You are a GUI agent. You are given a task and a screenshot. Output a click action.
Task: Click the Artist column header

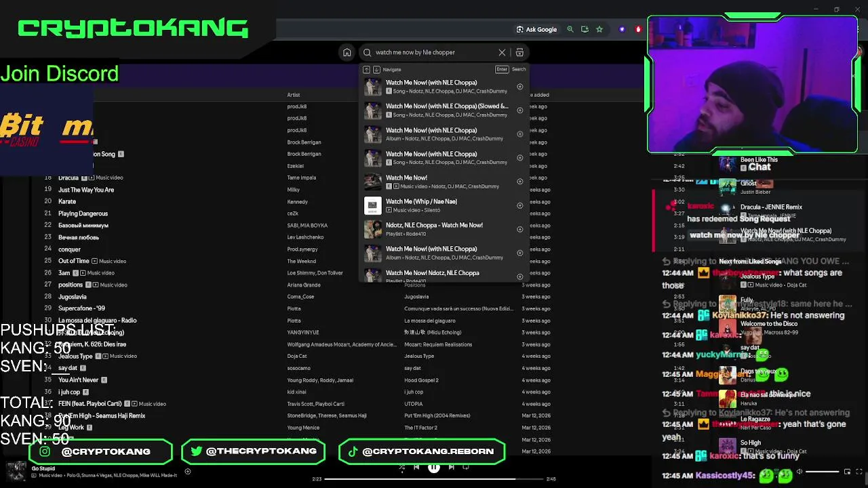tap(293, 95)
